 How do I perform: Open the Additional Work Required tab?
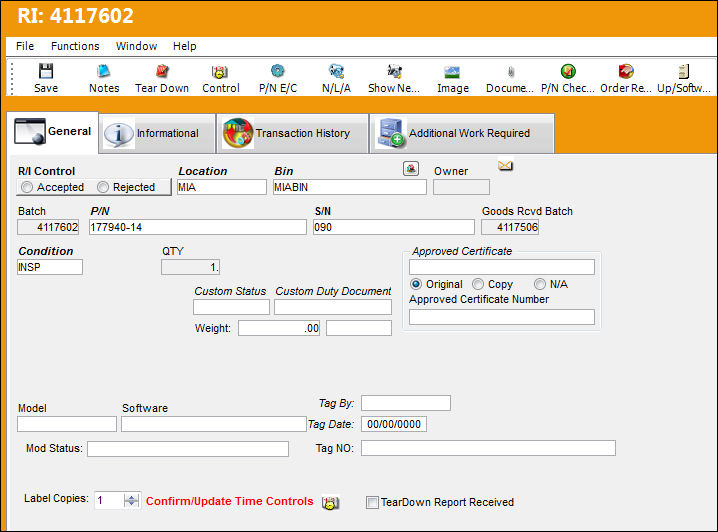[462, 133]
